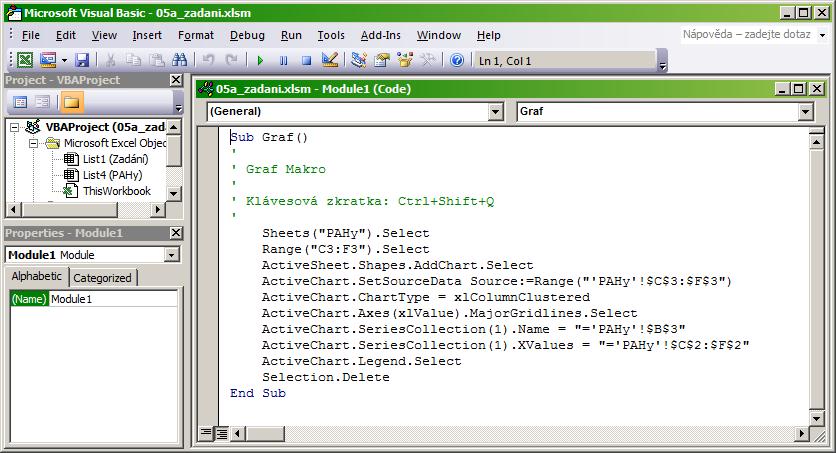836x453 pixels.
Task: Click code window vertical scroll up arrow
Action: [x=816, y=142]
